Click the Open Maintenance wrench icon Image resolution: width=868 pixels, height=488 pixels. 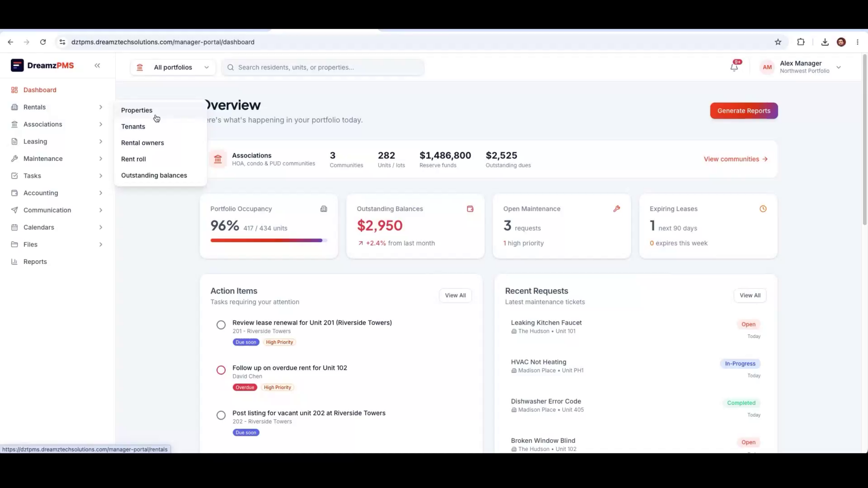[x=617, y=209]
